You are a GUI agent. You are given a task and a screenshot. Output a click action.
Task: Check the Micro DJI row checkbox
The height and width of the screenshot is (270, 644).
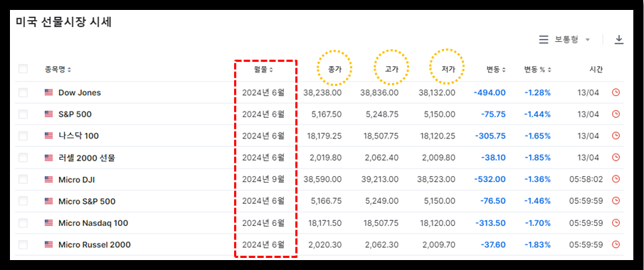23,179
